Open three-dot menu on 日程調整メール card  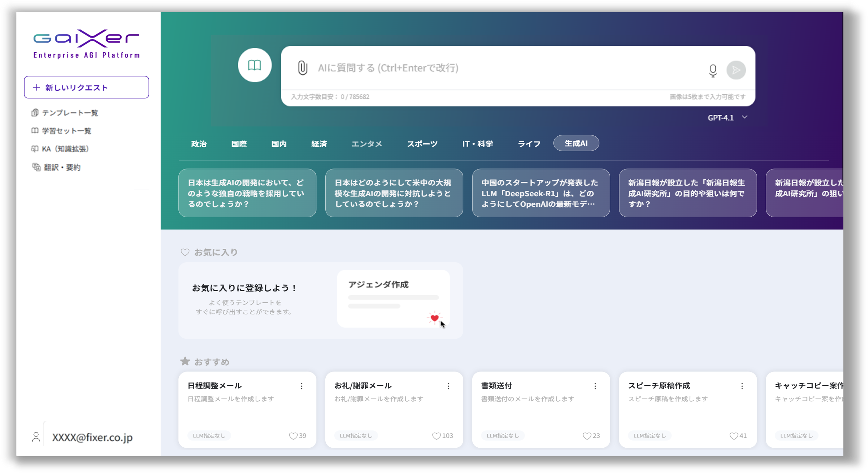coord(301,386)
